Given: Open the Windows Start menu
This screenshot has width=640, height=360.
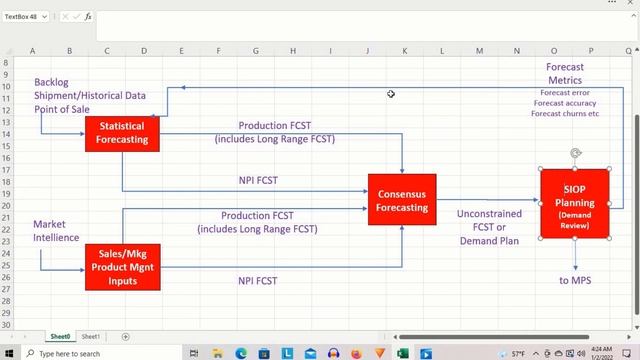Looking at the screenshot, I should [x=9, y=353].
